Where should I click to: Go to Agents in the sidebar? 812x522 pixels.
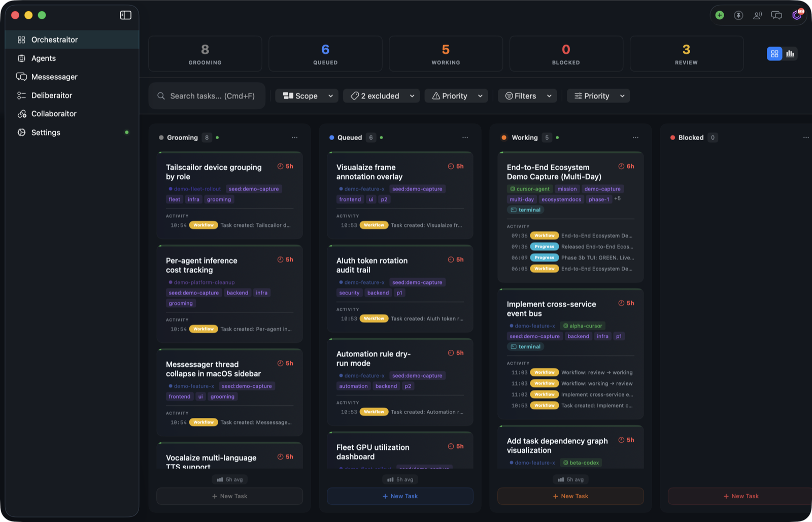click(x=72, y=58)
